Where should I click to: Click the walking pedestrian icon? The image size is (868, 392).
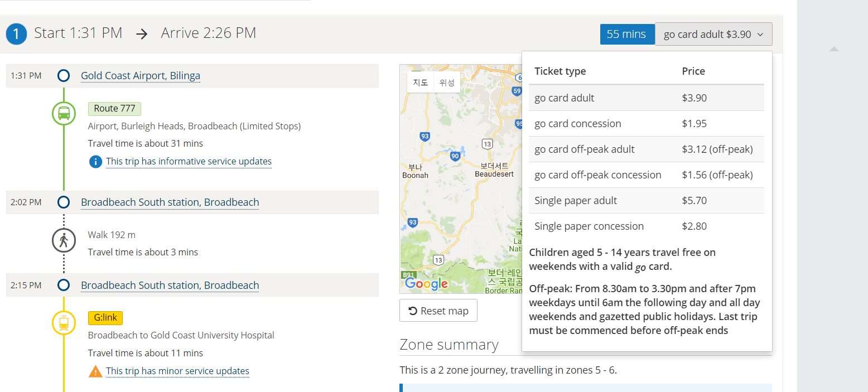click(64, 241)
